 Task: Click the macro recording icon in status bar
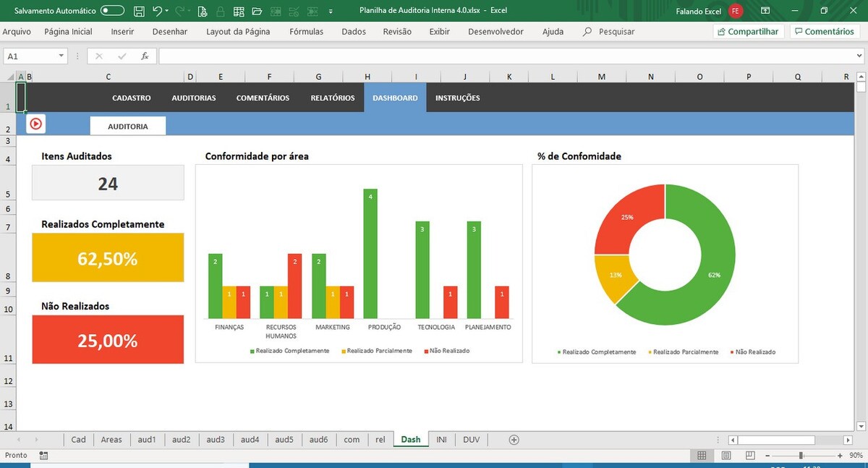click(x=44, y=456)
